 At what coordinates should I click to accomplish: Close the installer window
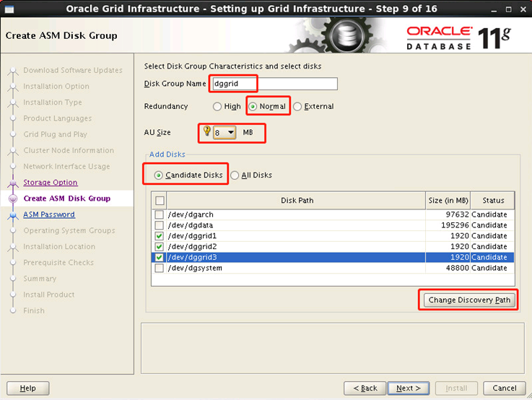[x=523, y=9]
